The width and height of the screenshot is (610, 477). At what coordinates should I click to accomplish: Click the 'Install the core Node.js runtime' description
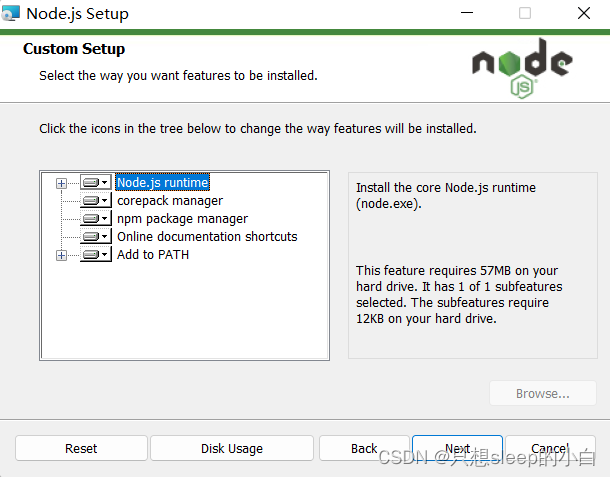[x=446, y=196]
